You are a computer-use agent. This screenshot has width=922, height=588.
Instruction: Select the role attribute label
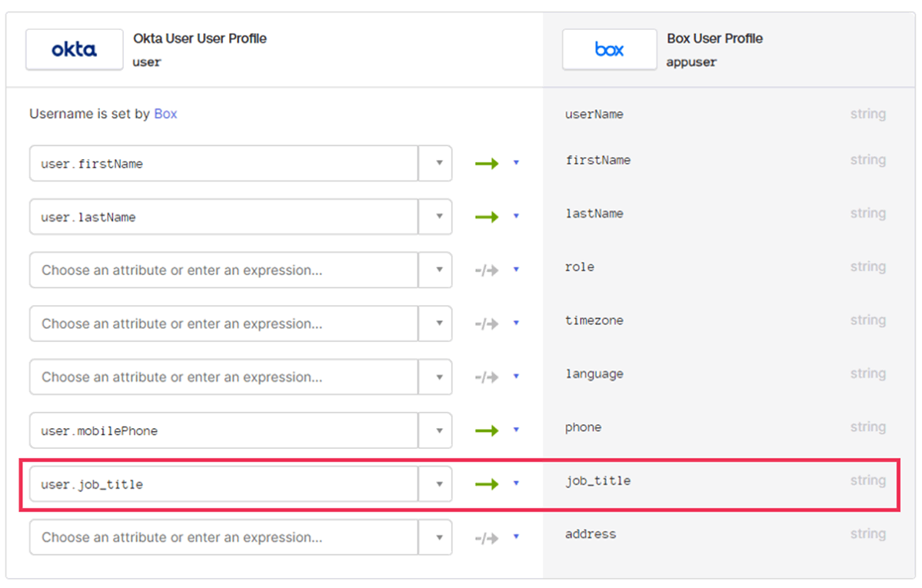pyautogui.click(x=580, y=267)
